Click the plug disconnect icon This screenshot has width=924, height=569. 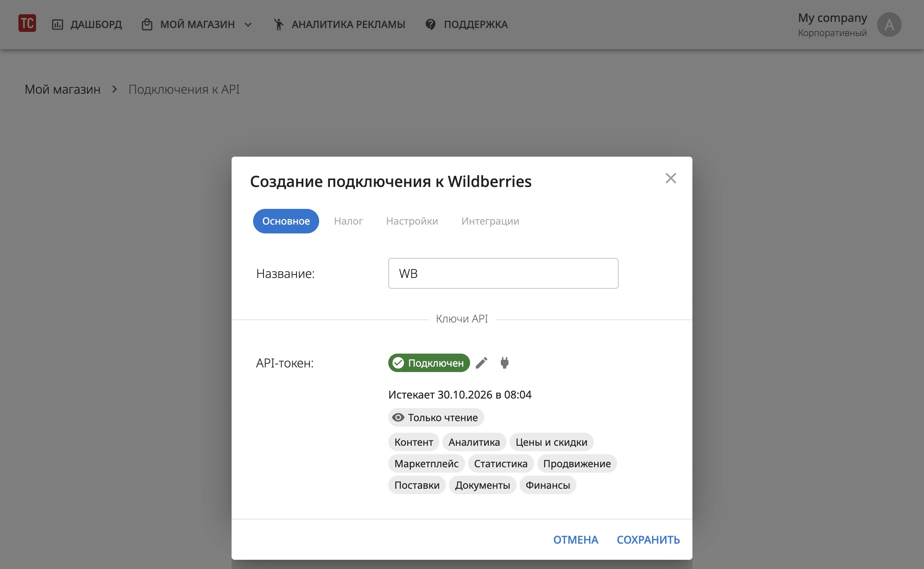(505, 363)
